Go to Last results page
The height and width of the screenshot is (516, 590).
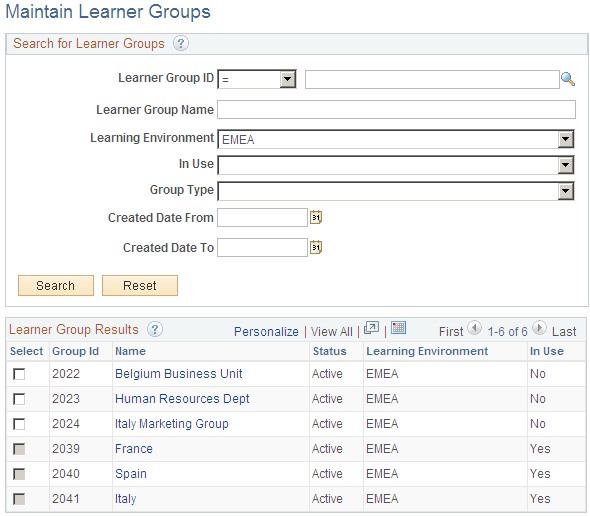click(564, 332)
